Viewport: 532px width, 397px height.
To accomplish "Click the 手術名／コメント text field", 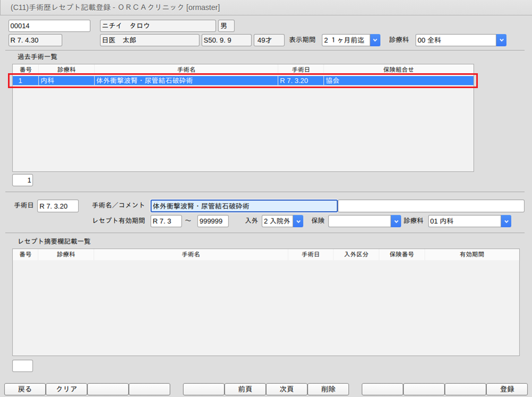I will coord(244,206).
